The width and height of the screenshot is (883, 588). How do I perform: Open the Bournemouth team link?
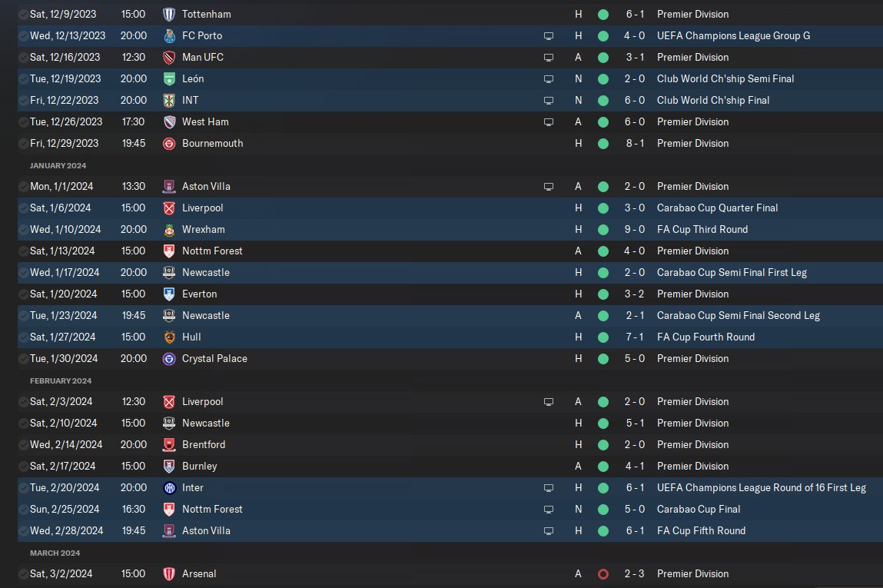pyautogui.click(x=212, y=143)
